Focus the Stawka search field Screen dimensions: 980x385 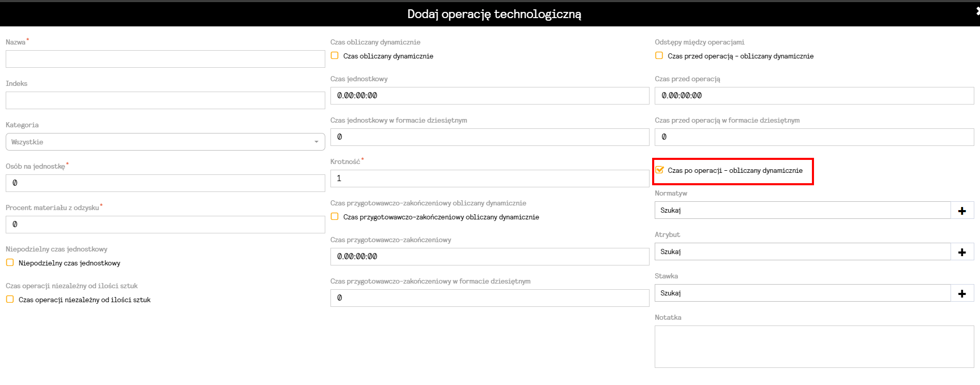coord(802,293)
